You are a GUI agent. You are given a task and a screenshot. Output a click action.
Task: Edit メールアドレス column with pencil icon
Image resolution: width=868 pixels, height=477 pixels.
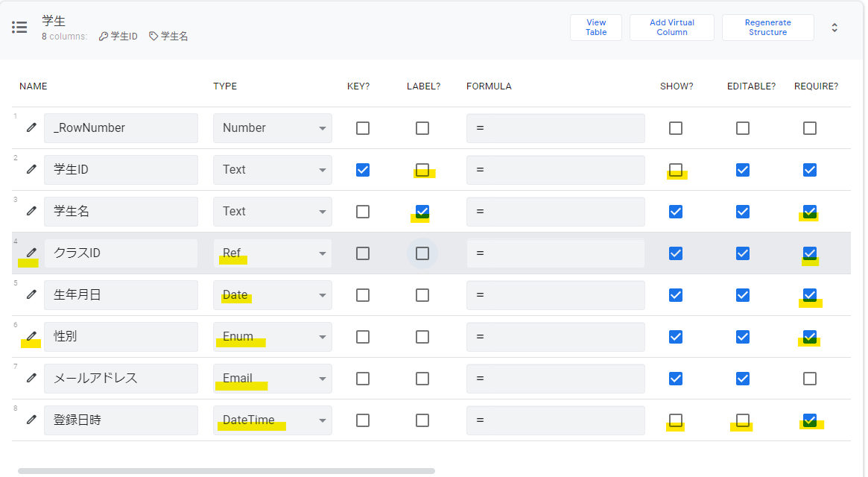coord(31,378)
